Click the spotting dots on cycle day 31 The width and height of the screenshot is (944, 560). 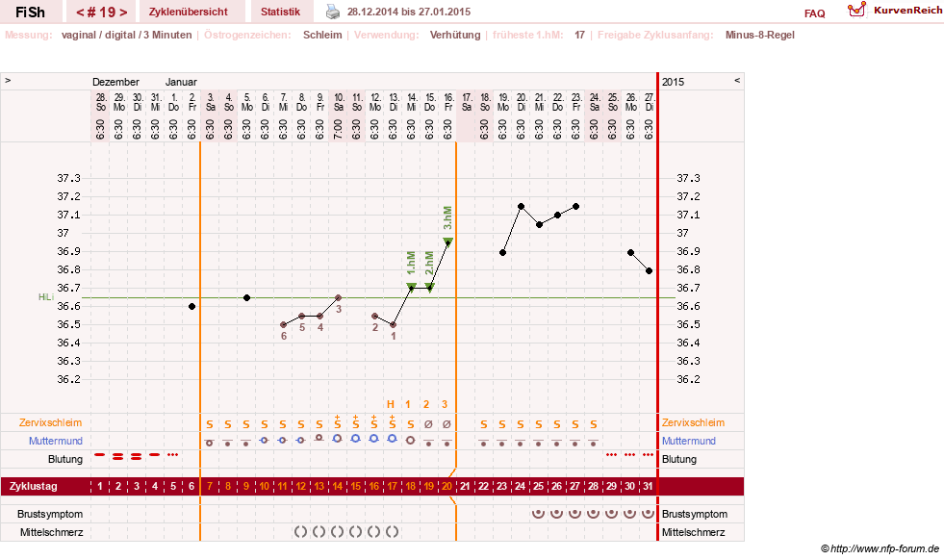pyautogui.click(x=648, y=454)
